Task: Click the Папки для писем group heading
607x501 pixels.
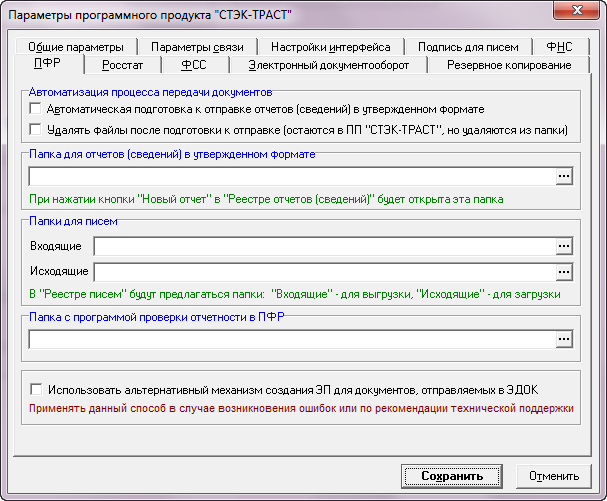Action: click(74, 221)
